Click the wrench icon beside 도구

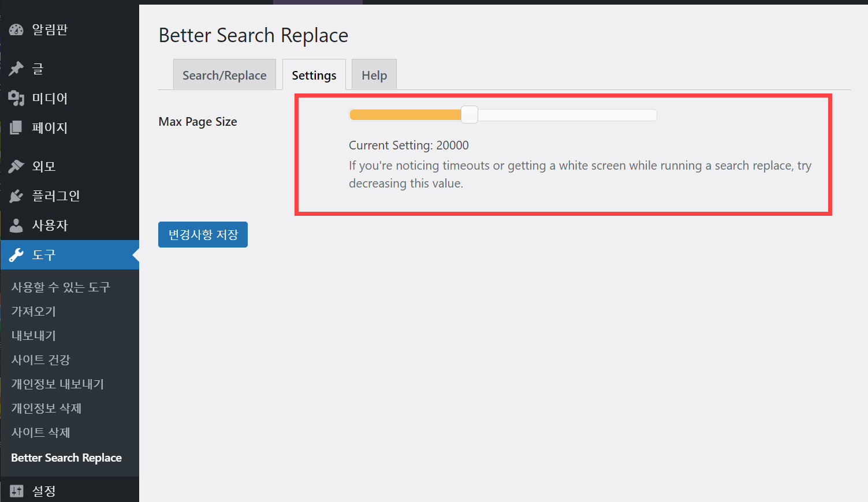[x=16, y=255]
